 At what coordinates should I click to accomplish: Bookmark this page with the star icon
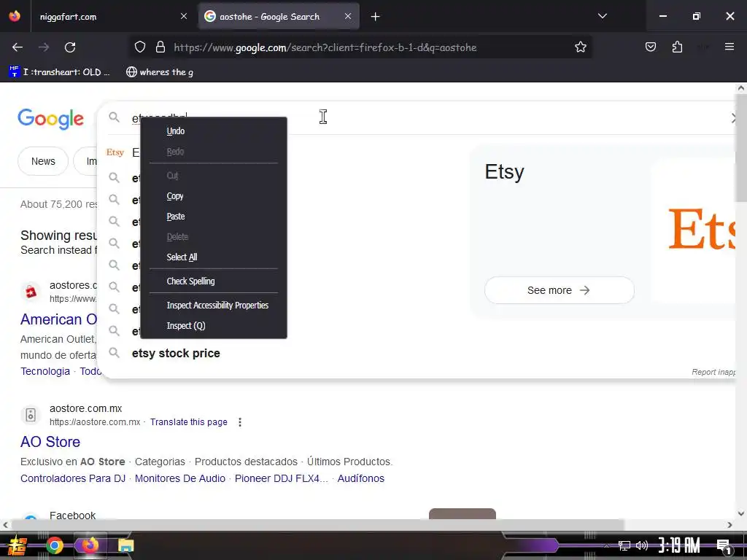pyautogui.click(x=580, y=47)
